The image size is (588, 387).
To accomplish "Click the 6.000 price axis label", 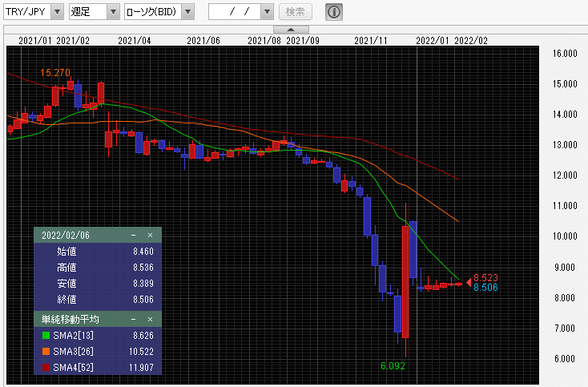I will [565, 358].
